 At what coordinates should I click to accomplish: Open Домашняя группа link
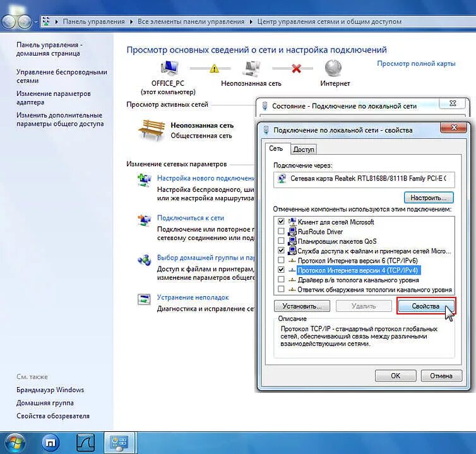pyautogui.click(x=45, y=403)
